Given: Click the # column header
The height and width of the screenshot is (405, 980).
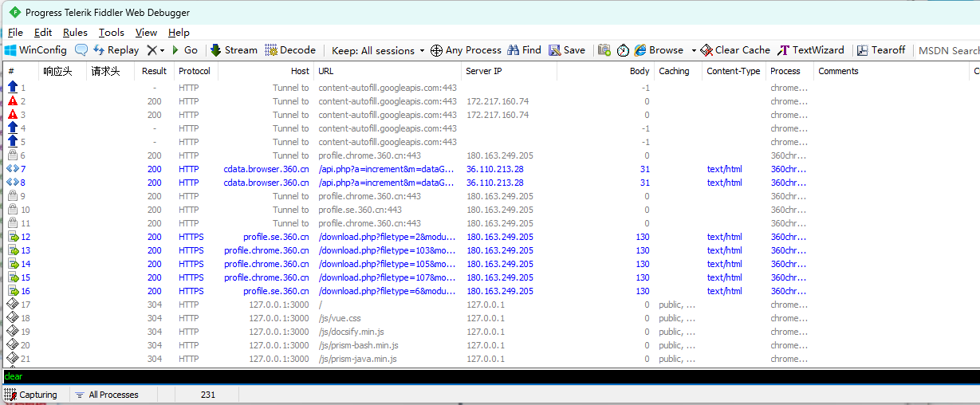Looking at the screenshot, I should [x=21, y=71].
